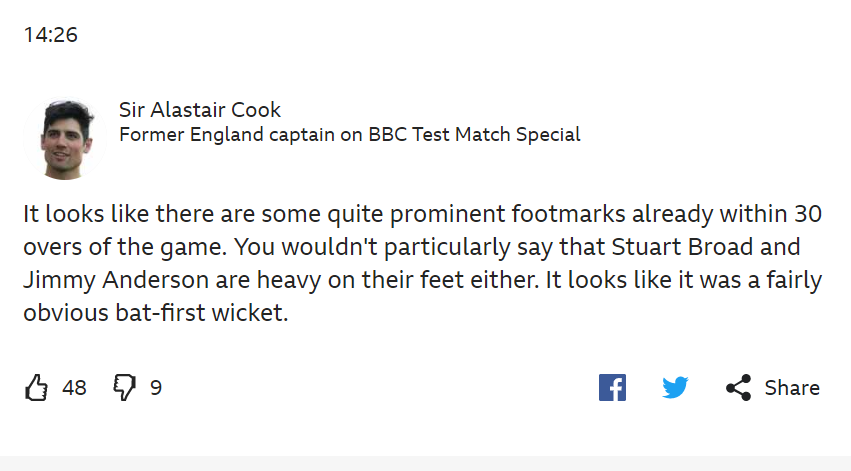Click the name "Stuart Broad" in the comment

pyautogui.click(x=690, y=247)
